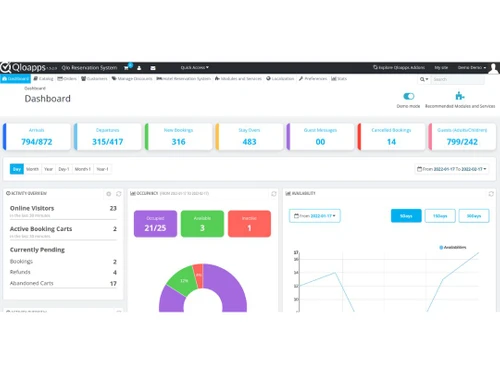The height and width of the screenshot is (375, 500).
Task: Open the Cancelled Bookings 14 card
Action: coord(391,137)
